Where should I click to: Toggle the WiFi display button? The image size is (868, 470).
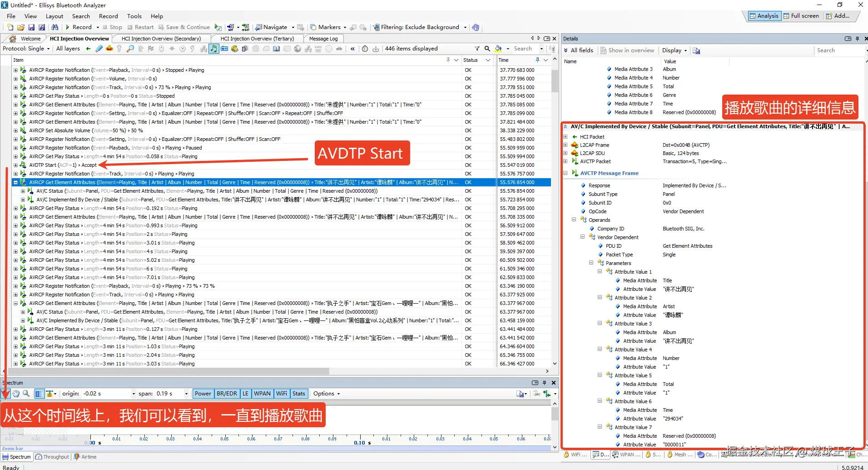click(282, 394)
